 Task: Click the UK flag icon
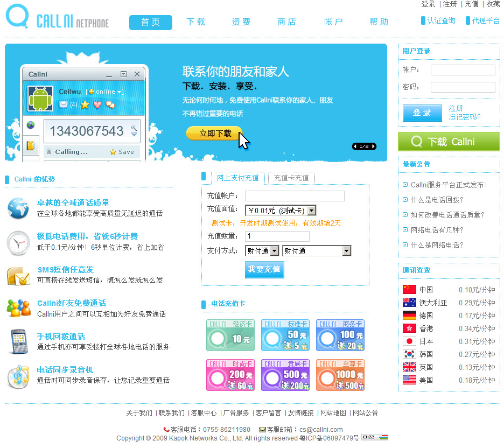[409, 367]
